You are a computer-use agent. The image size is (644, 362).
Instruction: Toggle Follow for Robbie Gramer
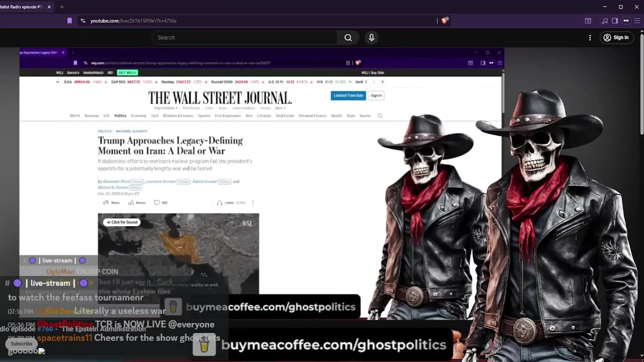224,182
